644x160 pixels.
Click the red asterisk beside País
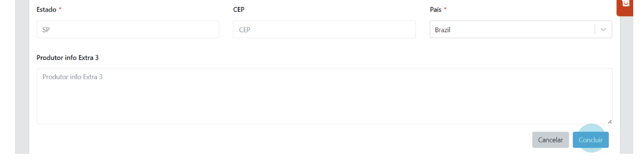coord(445,9)
